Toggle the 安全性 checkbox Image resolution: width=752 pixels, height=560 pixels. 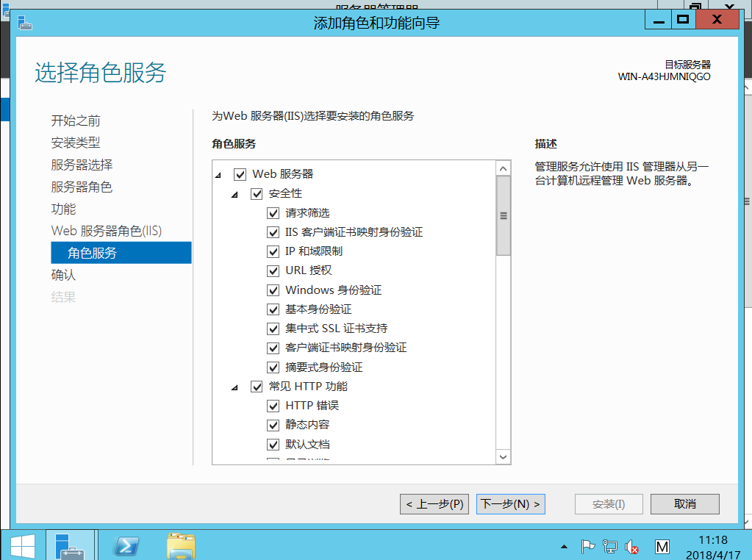pyautogui.click(x=257, y=194)
